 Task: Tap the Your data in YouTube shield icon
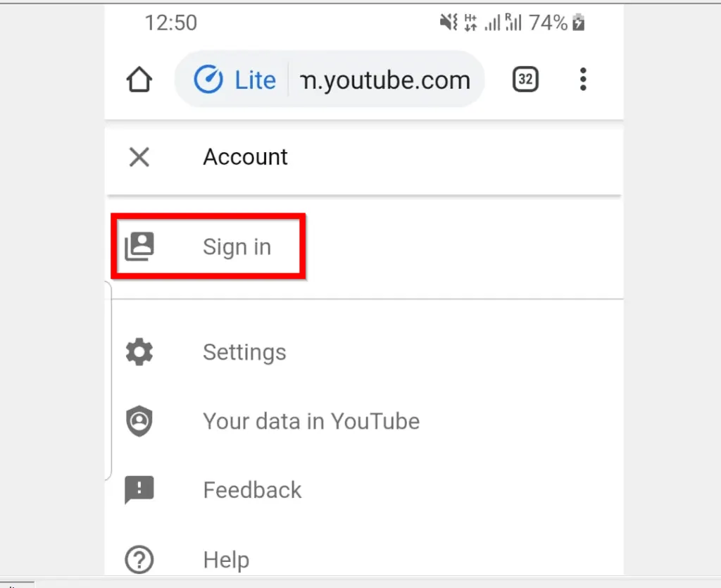click(x=139, y=420)
